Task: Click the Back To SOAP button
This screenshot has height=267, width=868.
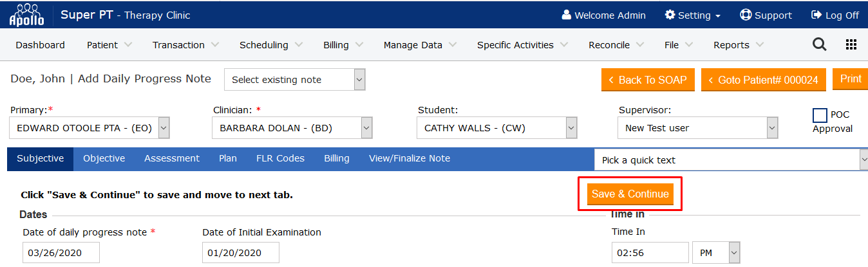Action: pyautogui.click(x=648, y=80)
